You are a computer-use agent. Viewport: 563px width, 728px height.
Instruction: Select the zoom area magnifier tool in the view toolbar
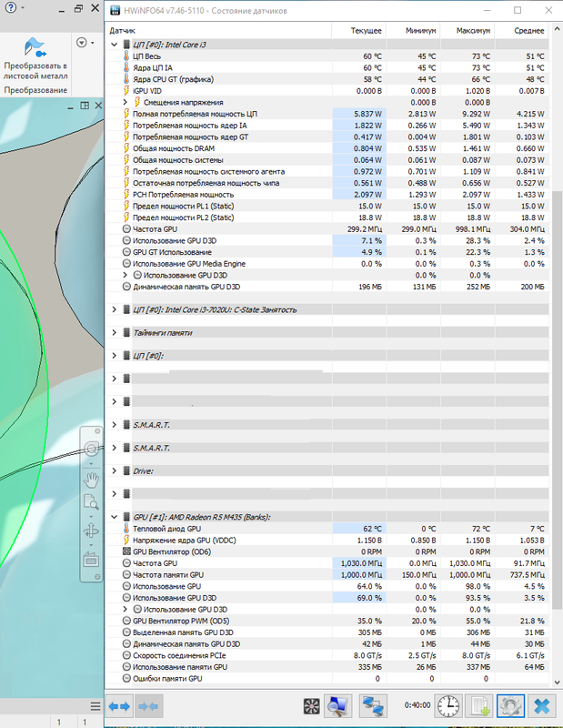coord(92,502)
